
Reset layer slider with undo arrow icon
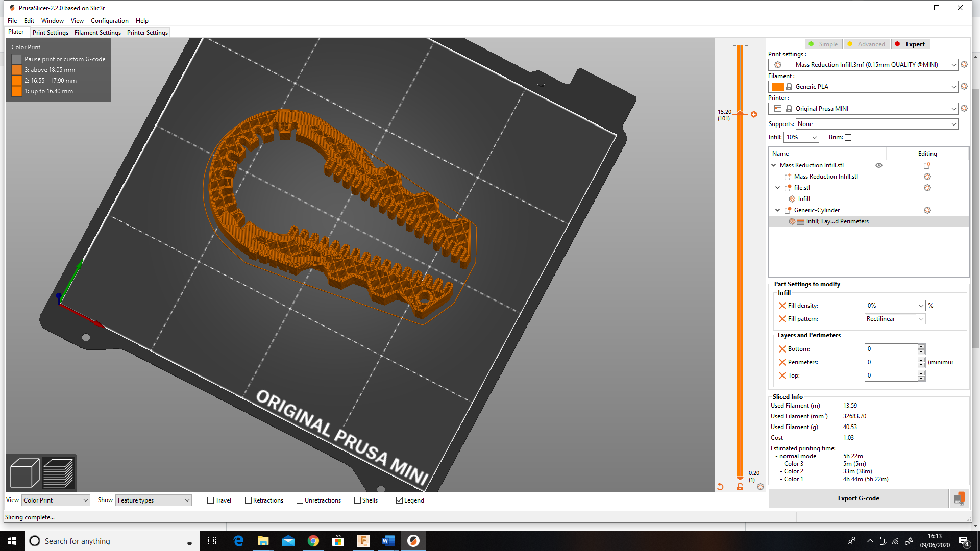720,487
